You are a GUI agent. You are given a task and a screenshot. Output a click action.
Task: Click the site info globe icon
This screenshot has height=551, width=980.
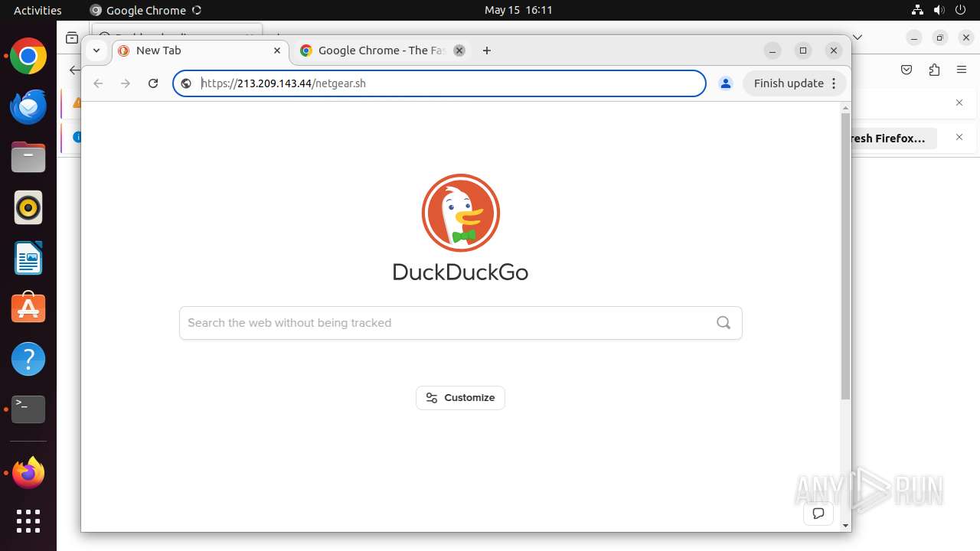click(186, 83)
